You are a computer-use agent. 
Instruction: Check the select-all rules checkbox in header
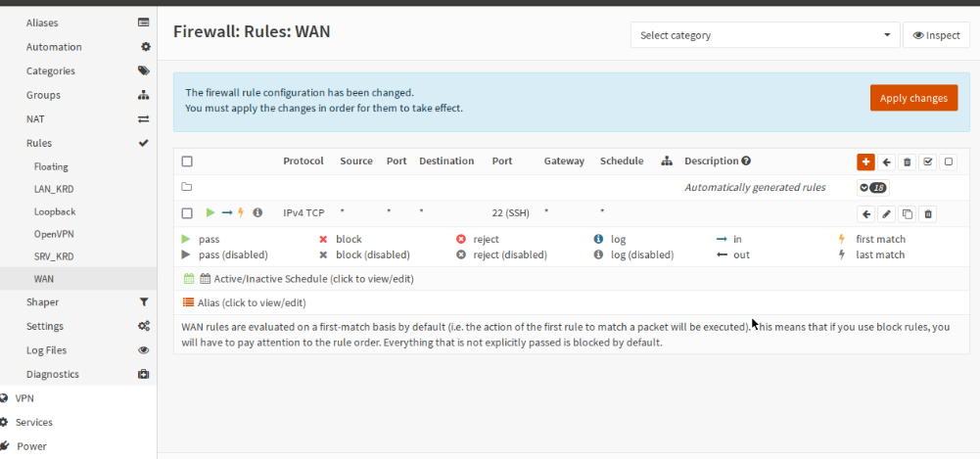click(188, 161)
